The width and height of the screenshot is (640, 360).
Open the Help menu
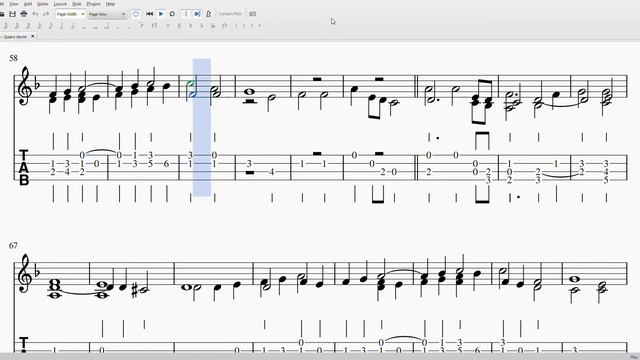pyautogui.click(x=110, y=4)
